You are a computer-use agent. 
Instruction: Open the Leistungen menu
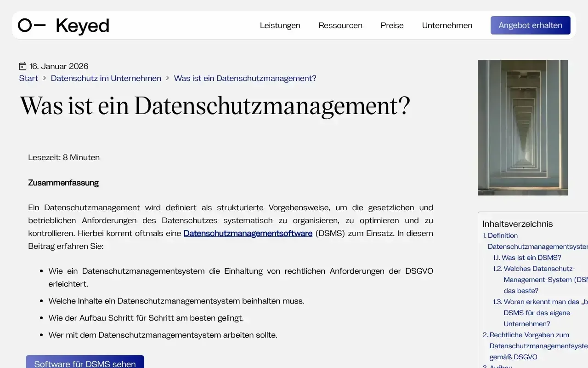[x=280, y=25]
